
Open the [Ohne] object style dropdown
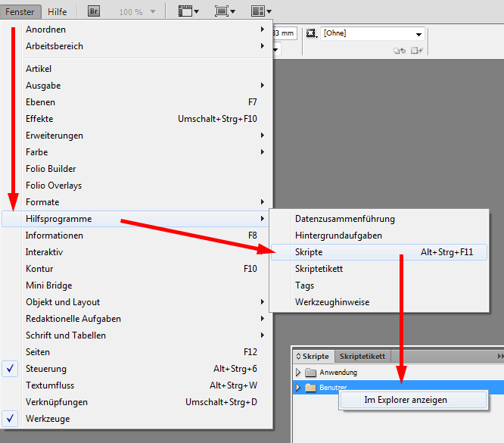(418, 34)
